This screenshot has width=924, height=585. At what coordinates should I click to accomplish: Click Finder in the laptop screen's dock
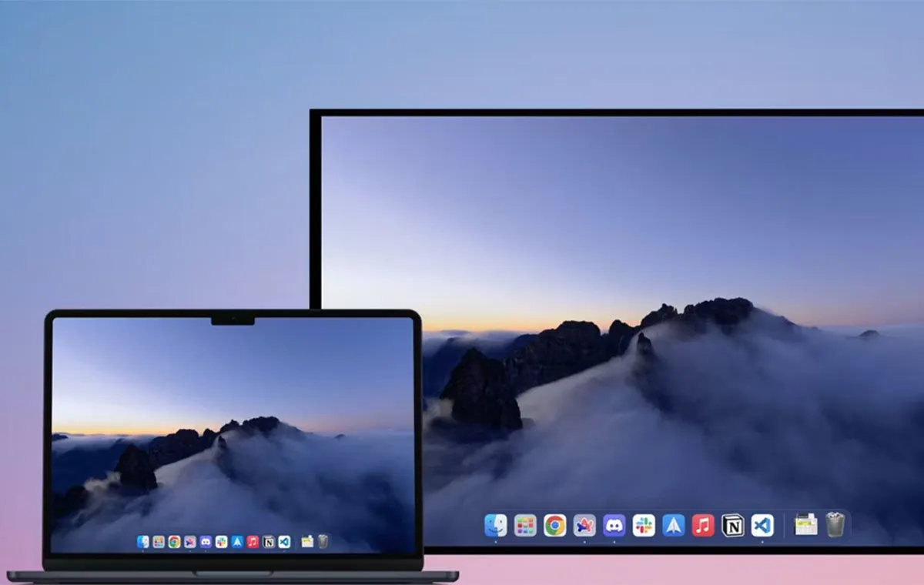tap(142, 542)
